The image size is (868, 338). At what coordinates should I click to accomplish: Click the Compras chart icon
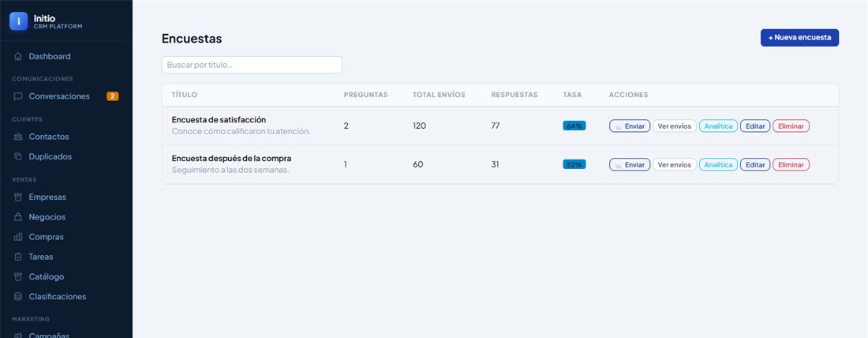18,237
